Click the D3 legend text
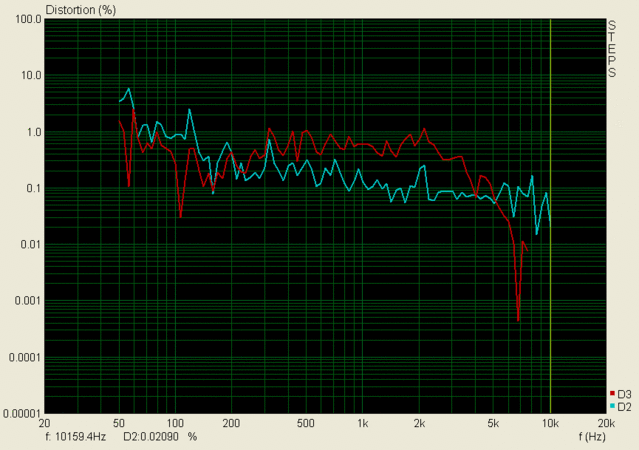The width and height of the screenshot is (639, 450). pyautogui.click(x=624, y=394)
